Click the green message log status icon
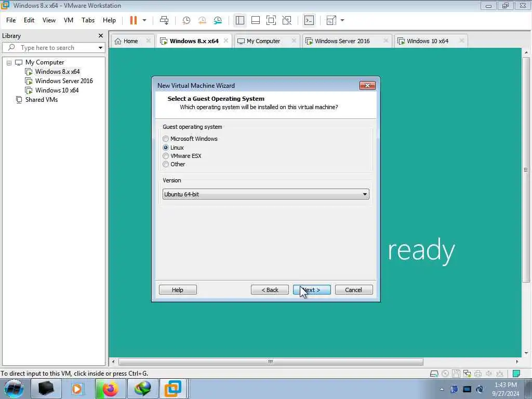532x399 pixels. [x=516, y=374]
